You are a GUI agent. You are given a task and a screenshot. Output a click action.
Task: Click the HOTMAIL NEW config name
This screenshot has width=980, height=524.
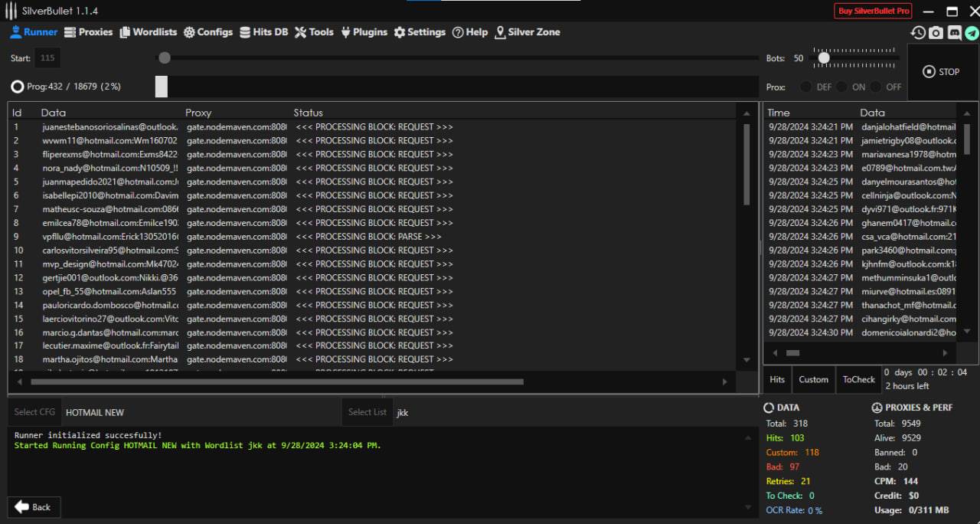point(95,413)
